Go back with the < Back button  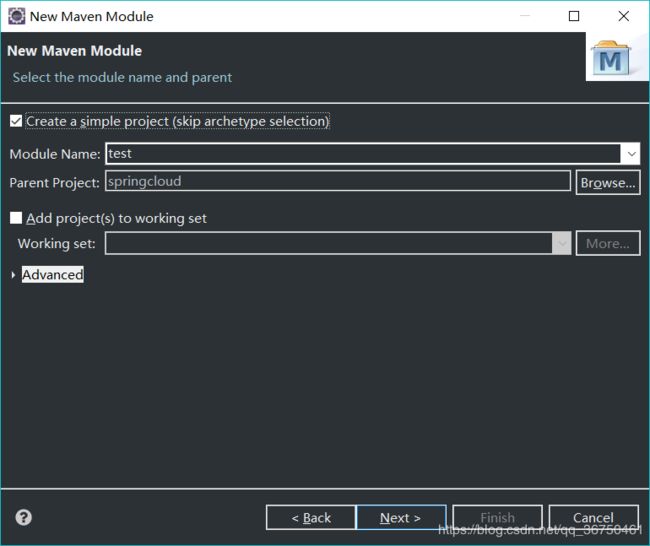point(310,517)
